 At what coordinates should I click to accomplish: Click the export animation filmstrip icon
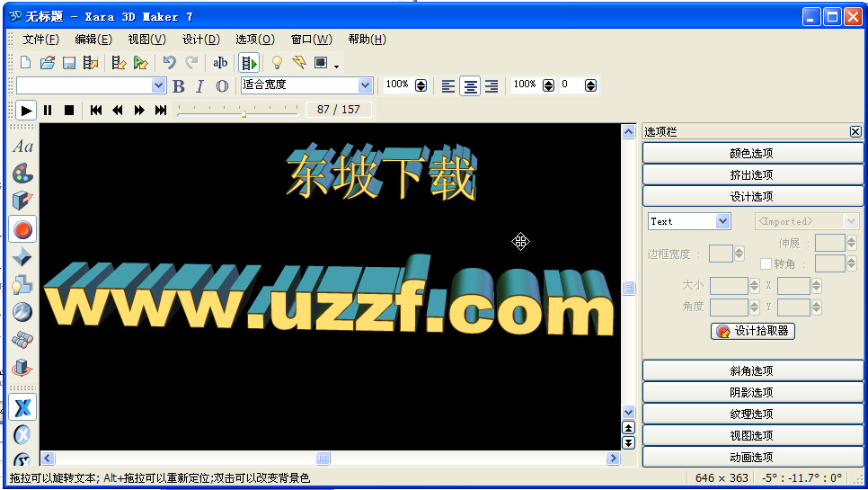pyautogui.click(x=119, y=63)
